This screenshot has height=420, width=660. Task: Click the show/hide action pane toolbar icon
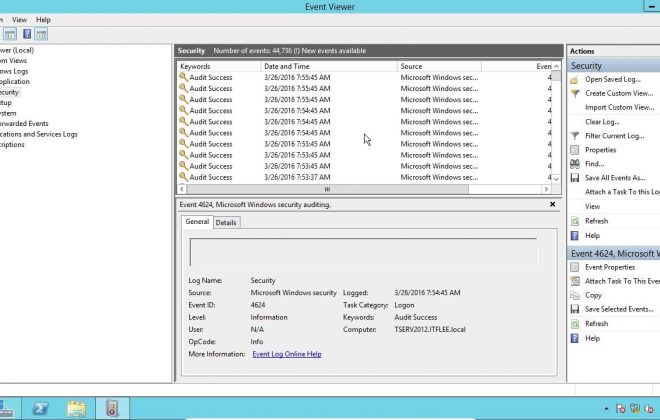pyautogui.click(x=41, y=34)
